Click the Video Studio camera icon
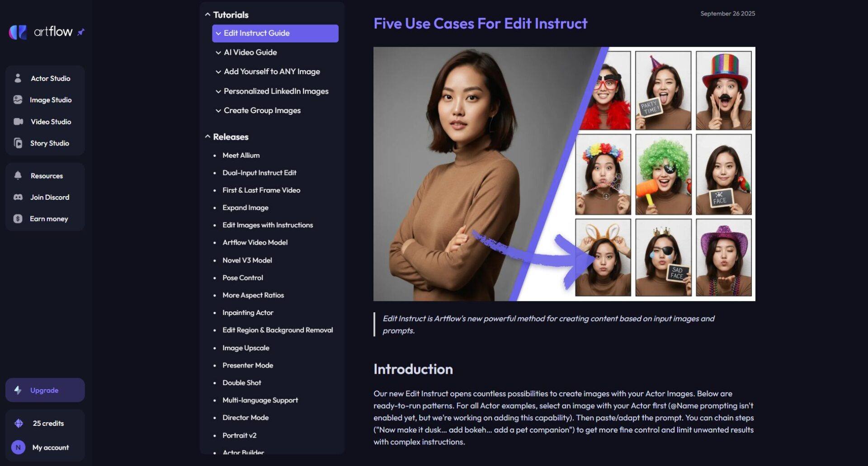Viewport: 868px width, 466px height. 18,122
